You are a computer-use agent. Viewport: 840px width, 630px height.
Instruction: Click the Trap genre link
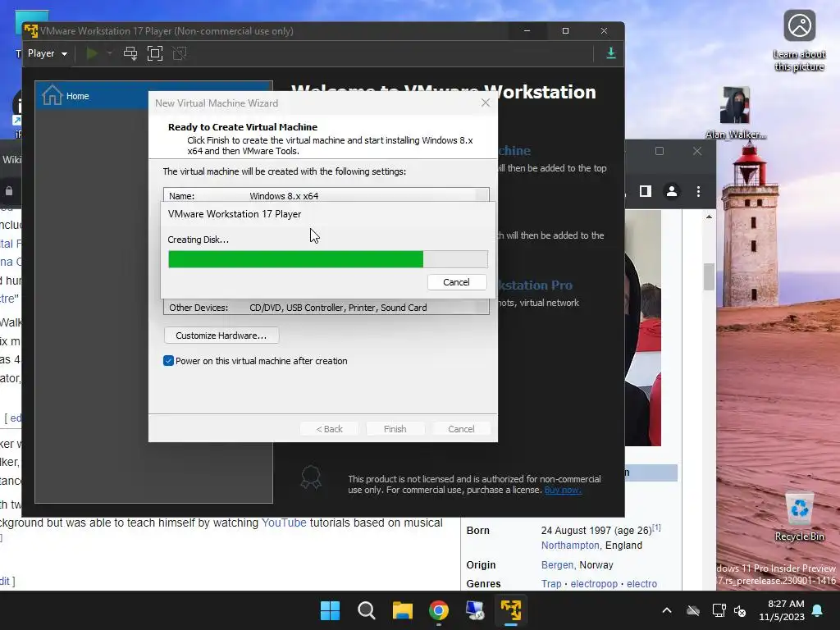click(x=551, y=584)
